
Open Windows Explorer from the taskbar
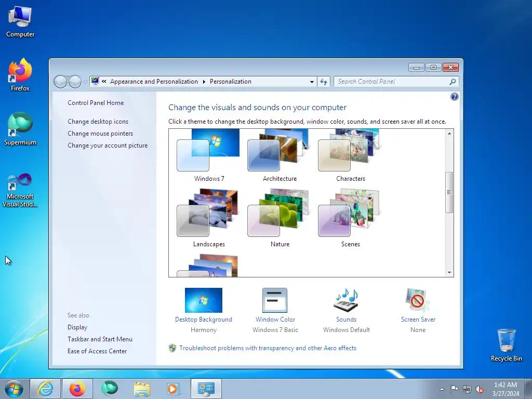click(142, 389)
